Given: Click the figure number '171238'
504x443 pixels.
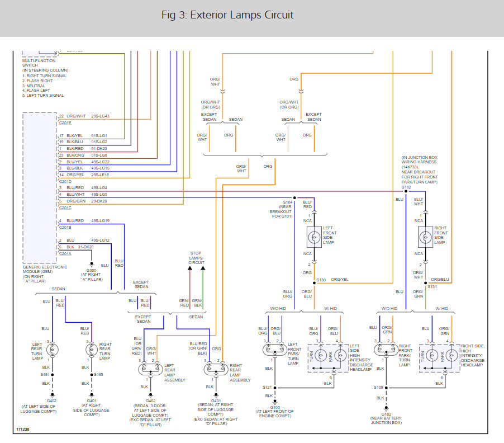Looking at the screenshot, I should point(23,429).
